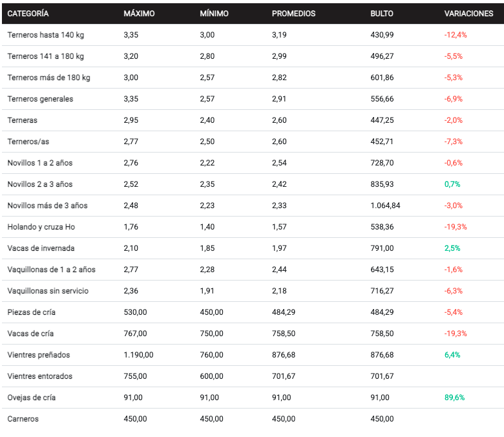Image resolution: width=504 pixels, height=437 pixels.
Task: Click the Holando y cruza Ho row label
Action: coord(41,227)
